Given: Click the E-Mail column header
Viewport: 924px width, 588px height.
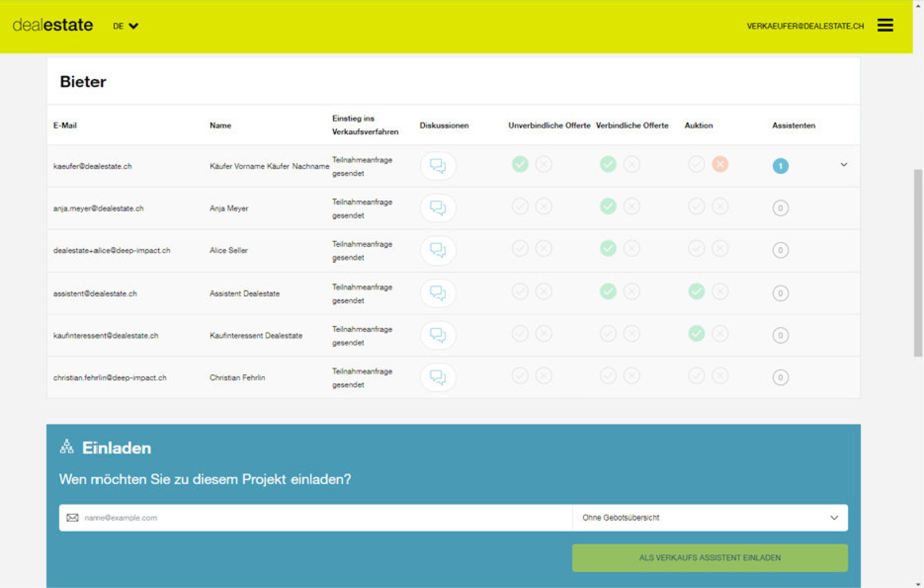Looking at the screenshot, I should click(x=65, y=126).
